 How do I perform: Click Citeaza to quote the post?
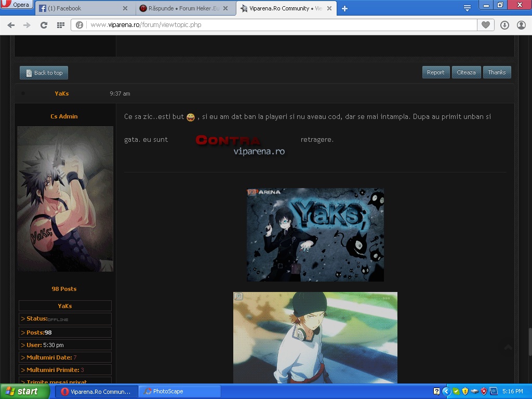466,72
